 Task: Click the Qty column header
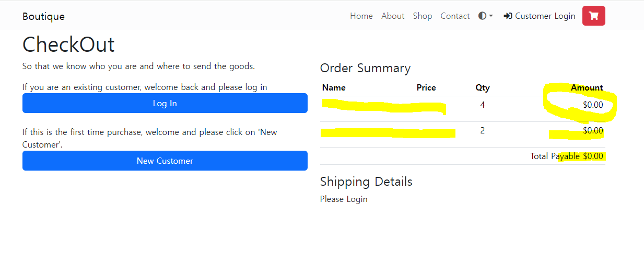point(483,88)
